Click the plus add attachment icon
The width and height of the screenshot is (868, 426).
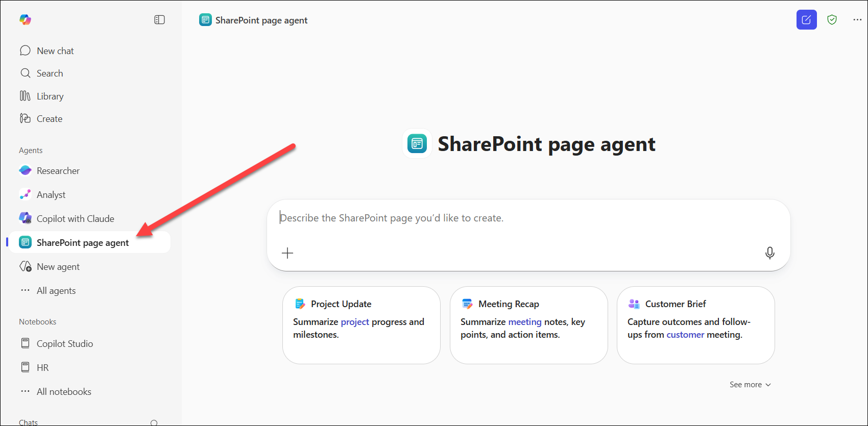coord(287,253)
